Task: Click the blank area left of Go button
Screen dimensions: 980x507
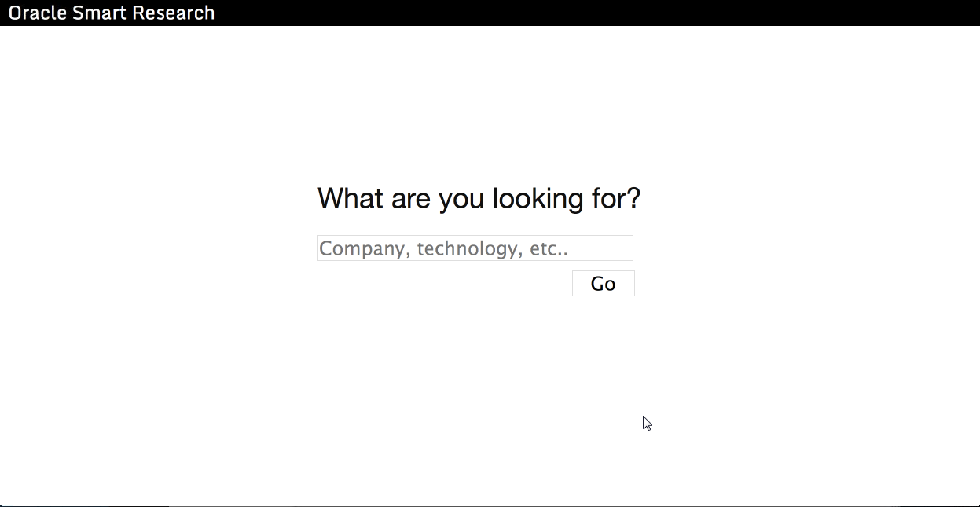Action: (x=440, y=284)
